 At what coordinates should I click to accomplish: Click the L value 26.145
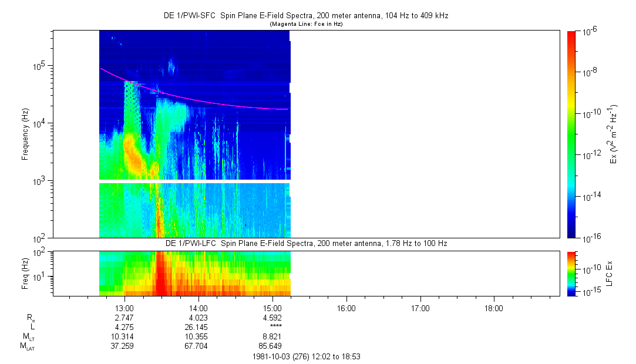[x=198, y=327]
